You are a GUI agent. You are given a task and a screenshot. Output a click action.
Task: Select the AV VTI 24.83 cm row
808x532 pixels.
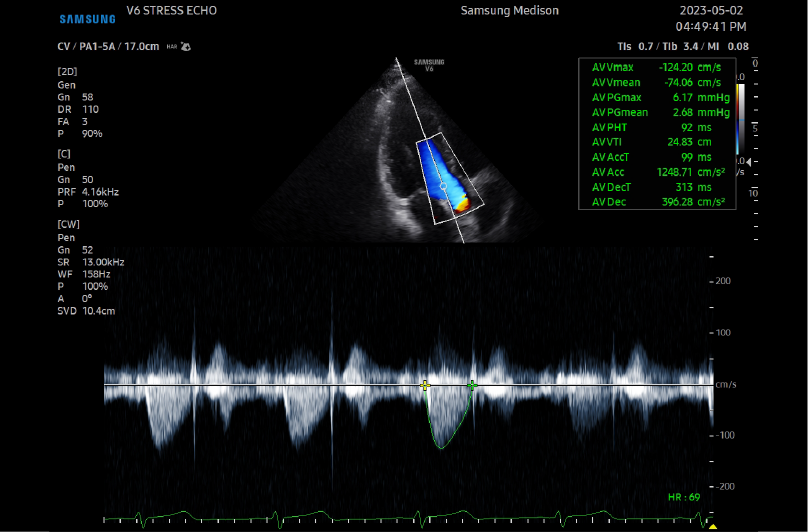pos(652,142)
